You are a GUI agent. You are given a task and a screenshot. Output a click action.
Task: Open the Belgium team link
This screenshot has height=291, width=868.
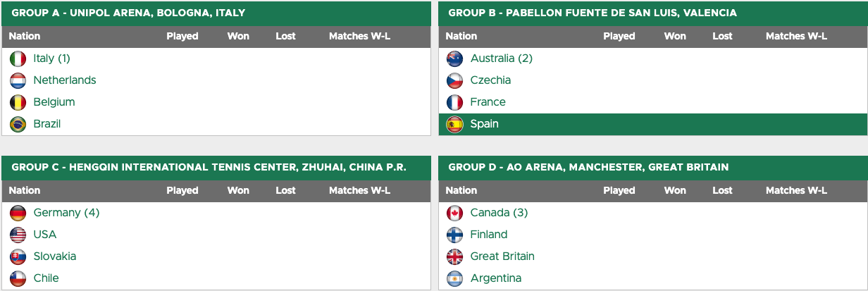[x=54, y=102]
